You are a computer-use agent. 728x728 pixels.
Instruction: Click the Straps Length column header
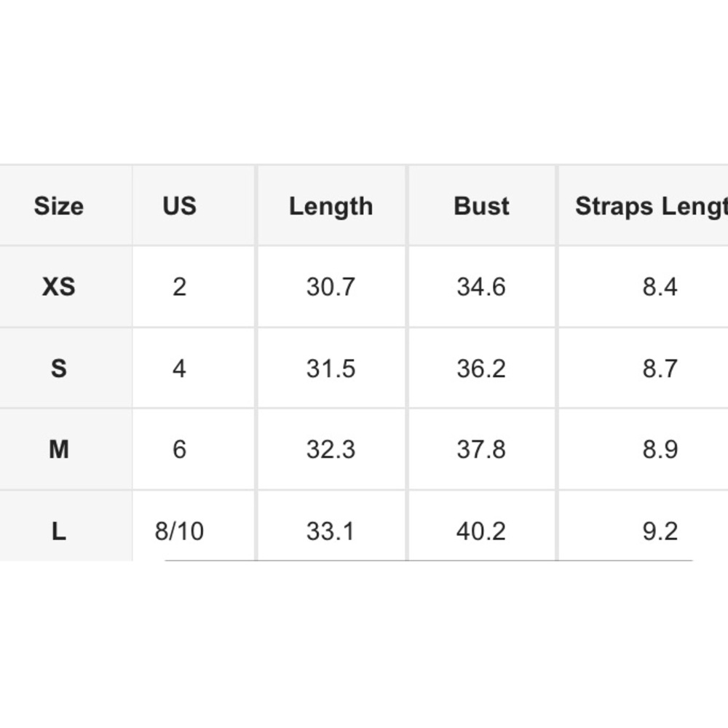pos(652,207)
